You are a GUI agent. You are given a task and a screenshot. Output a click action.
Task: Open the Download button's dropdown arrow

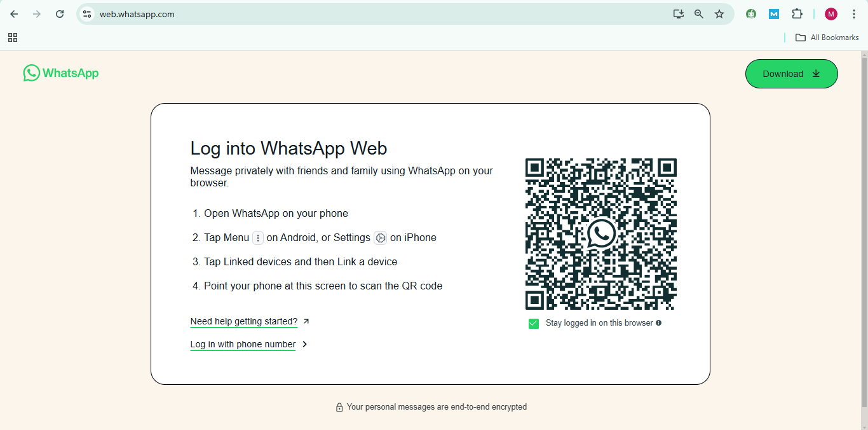pos(815,74)
